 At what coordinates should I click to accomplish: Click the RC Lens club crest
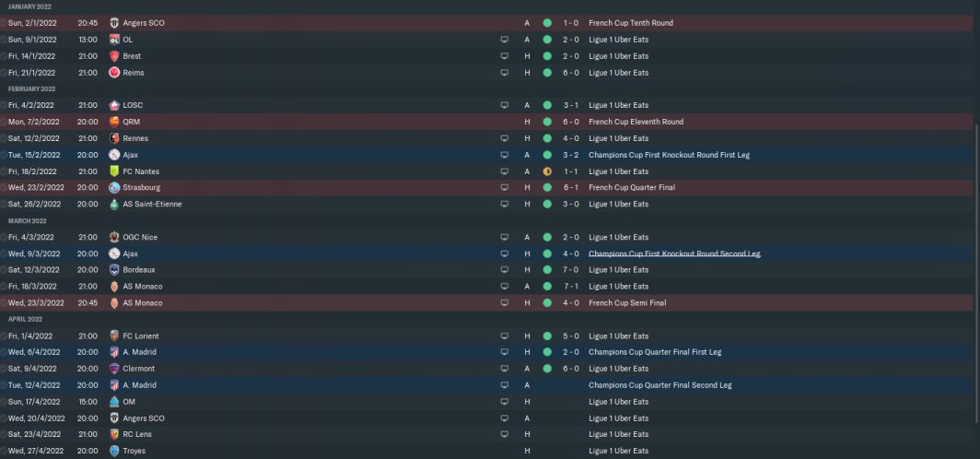point(114,434)
